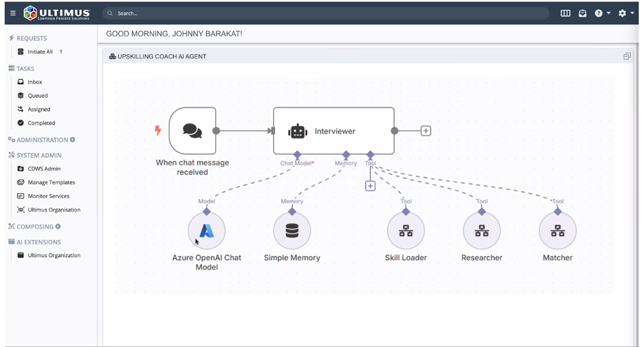Select the Interviewer agent node
This screenshot has height=347, width=644.
tap(334, 130)
